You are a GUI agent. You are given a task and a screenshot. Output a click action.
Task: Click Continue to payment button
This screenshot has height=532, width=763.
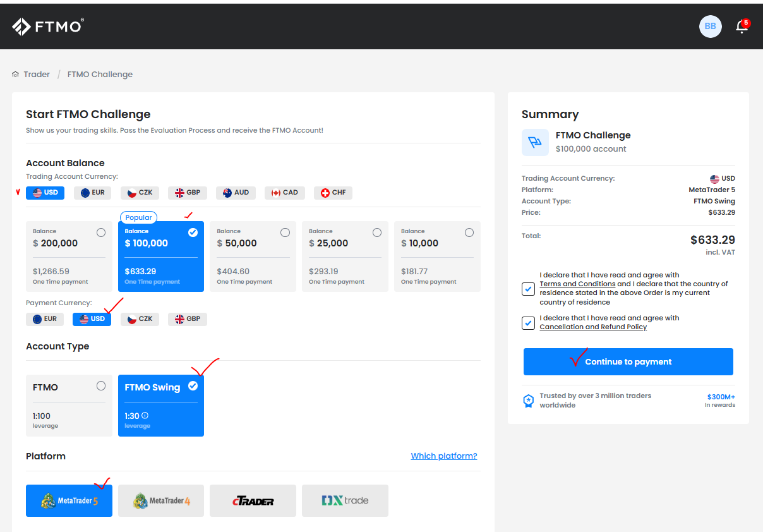(628, 362)
